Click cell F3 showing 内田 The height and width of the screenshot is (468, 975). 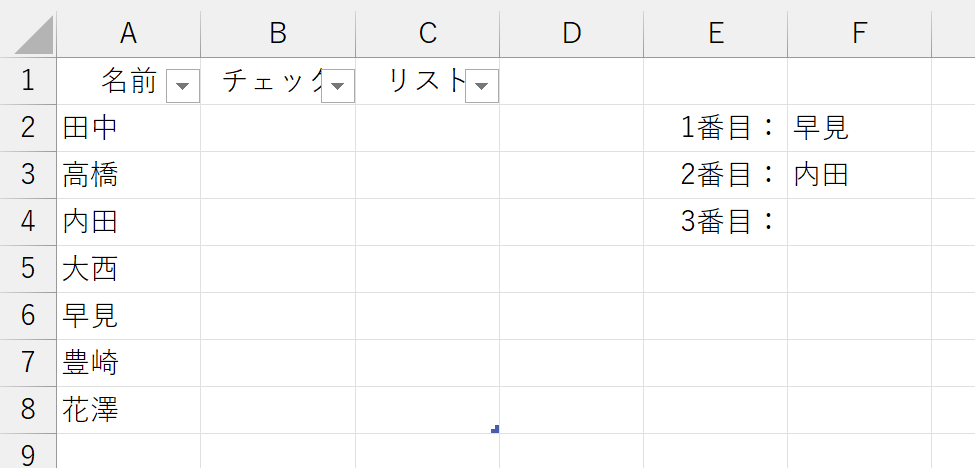pyautogui.click(x=859, y=175)
